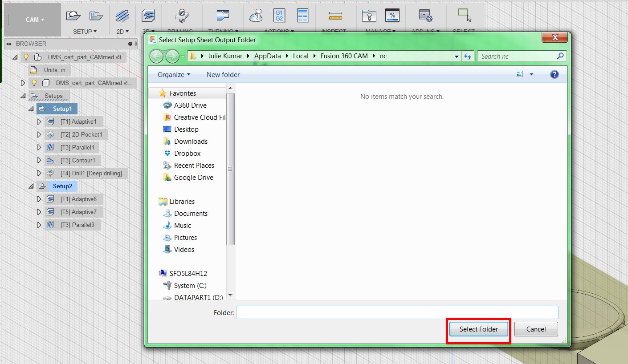Screen dimensions: 628x364
Task: Collapse the Setups folder
Action: tap(23, 96)
